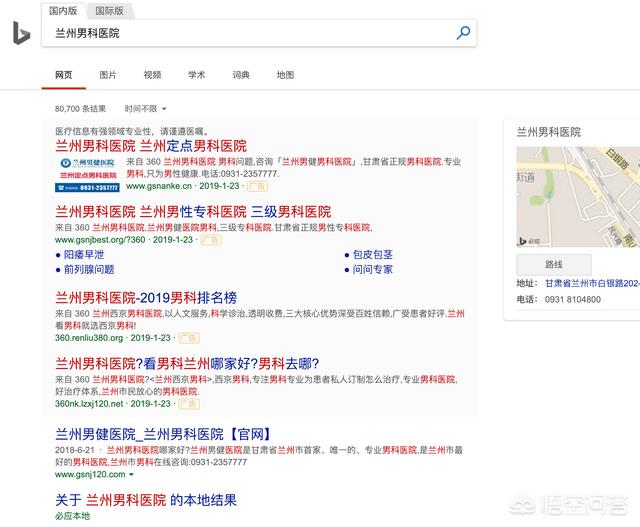Click the medical disclaimer 医疗信息有强领域专业性 text
640x527 pixels.
(133, 131)
